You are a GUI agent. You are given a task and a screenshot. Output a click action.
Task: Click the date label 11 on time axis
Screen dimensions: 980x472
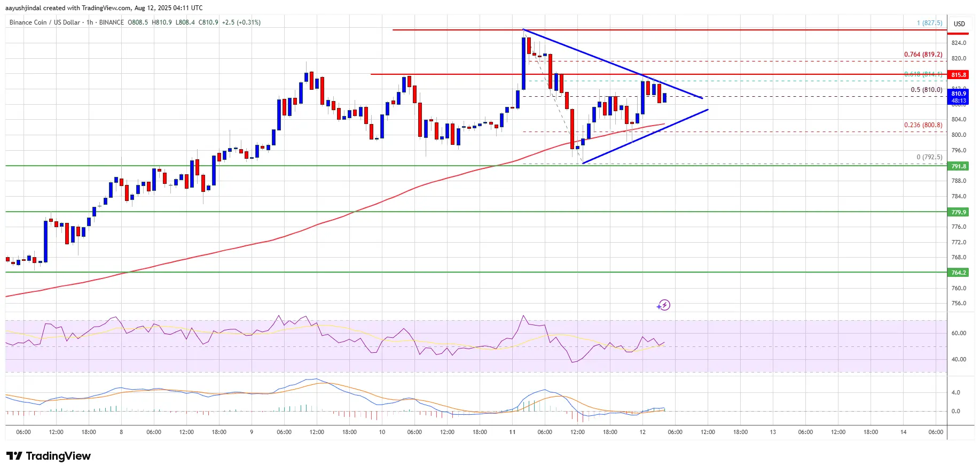(x=512, y=432)
